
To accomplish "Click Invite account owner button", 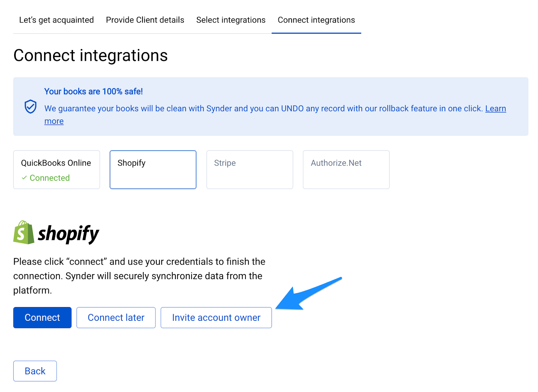I will (216, 317).
